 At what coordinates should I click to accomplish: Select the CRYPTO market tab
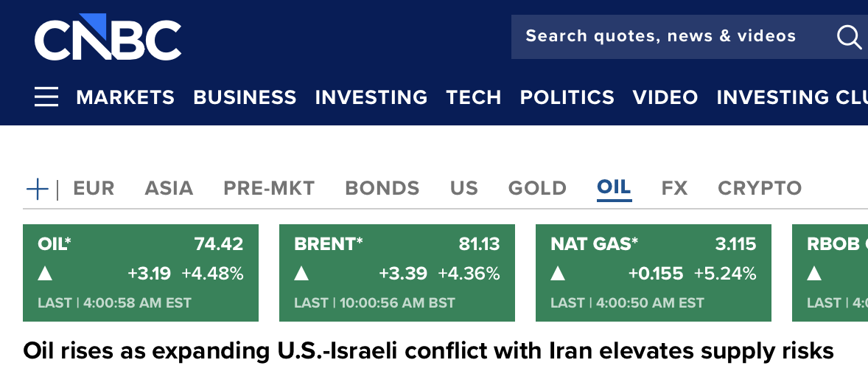click(759, 188)
